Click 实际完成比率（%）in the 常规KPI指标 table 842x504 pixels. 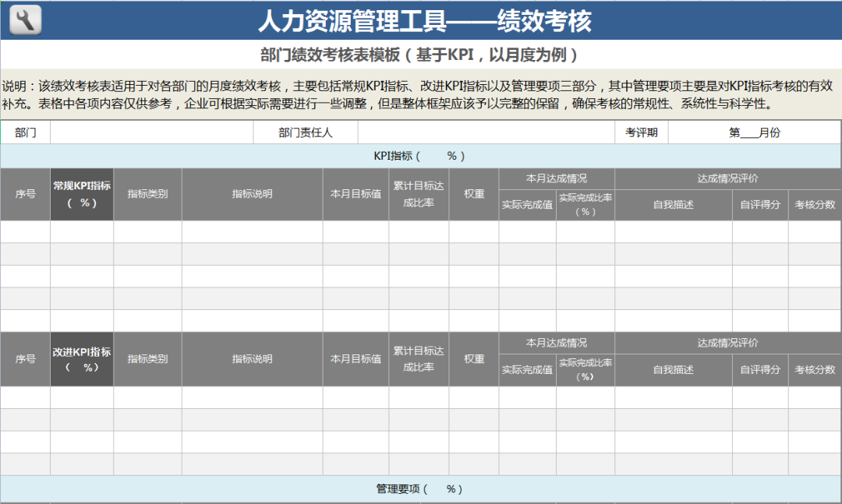[x=586, y=205]
